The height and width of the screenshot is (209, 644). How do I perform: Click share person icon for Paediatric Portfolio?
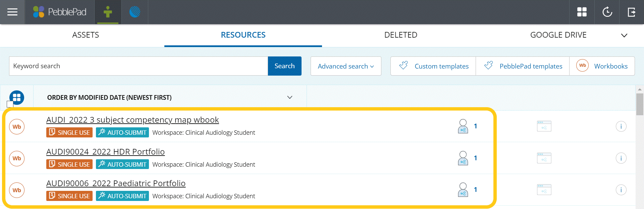point(463,190)
